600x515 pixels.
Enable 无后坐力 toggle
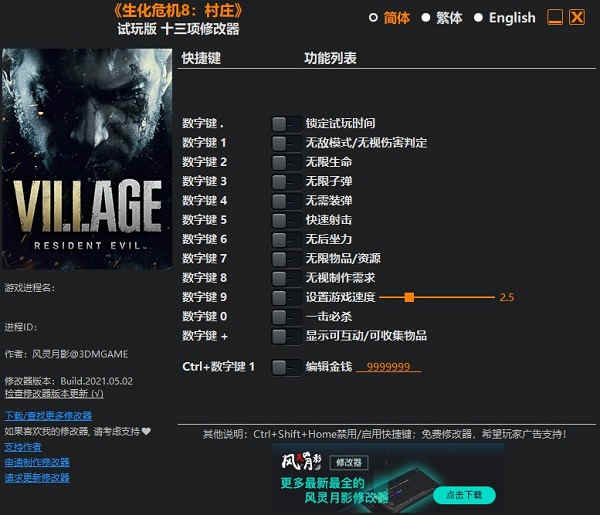point(286,240)
